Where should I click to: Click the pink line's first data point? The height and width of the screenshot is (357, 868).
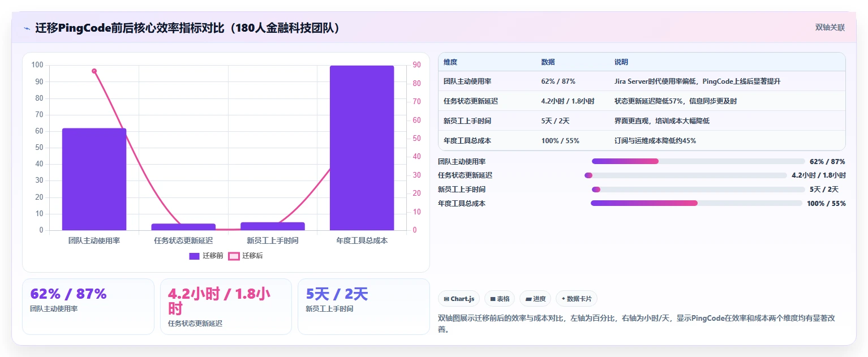point(94,71)
